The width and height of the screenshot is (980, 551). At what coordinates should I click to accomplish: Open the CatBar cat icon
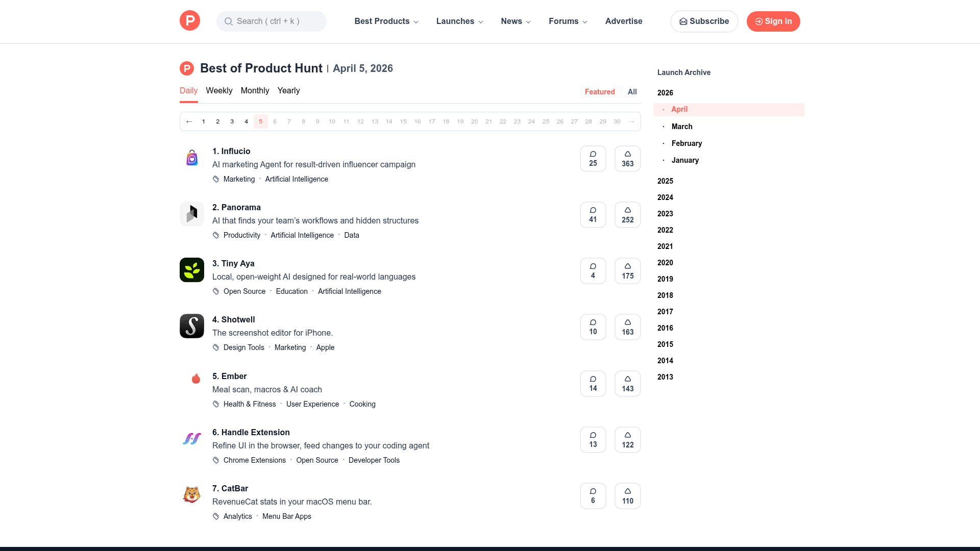[192, 495]
